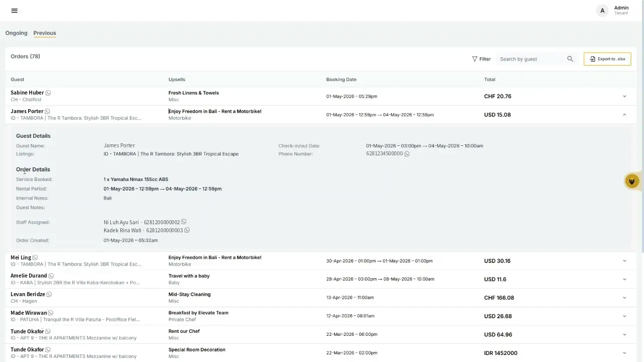Click the Total column header
The image size is (644, 362).
(490, 79)
